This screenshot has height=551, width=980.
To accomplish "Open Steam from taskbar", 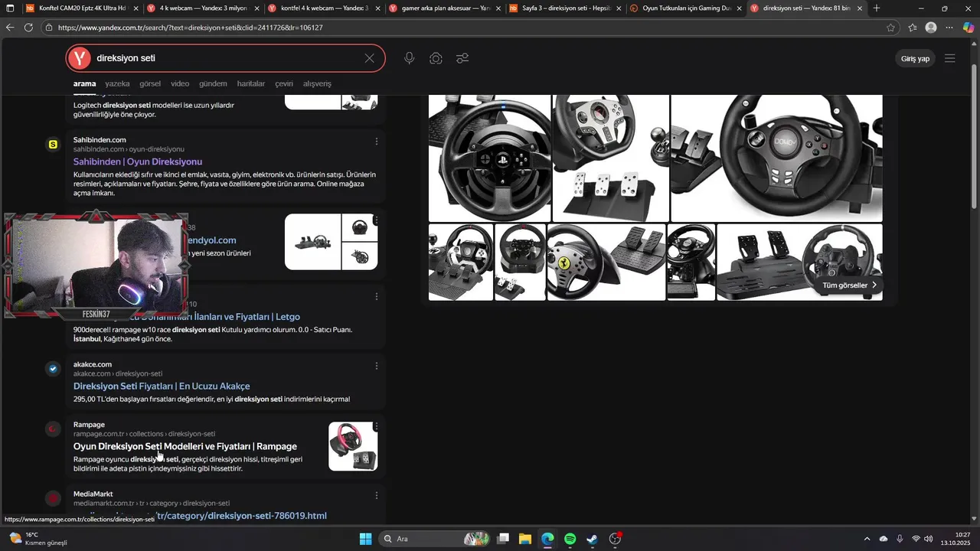I will [x=593, y=539].
